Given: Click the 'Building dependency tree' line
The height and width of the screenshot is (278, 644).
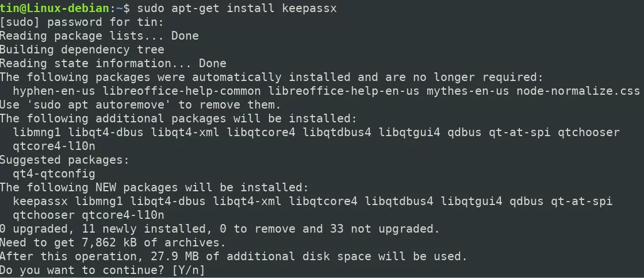Looking at the screenshot, I should click(82, 49).
